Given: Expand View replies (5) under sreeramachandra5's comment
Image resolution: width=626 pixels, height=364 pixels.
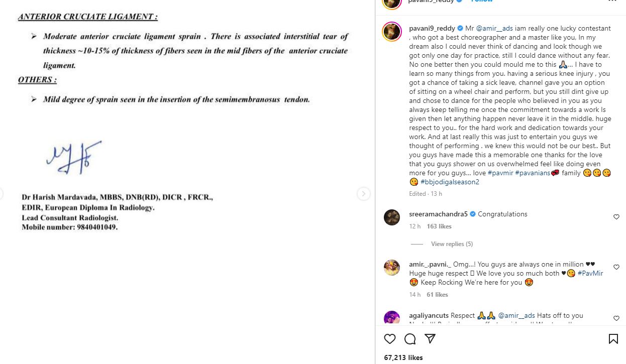Looking at the screenshot, I should pyautogui.click(x=452, y=244).
